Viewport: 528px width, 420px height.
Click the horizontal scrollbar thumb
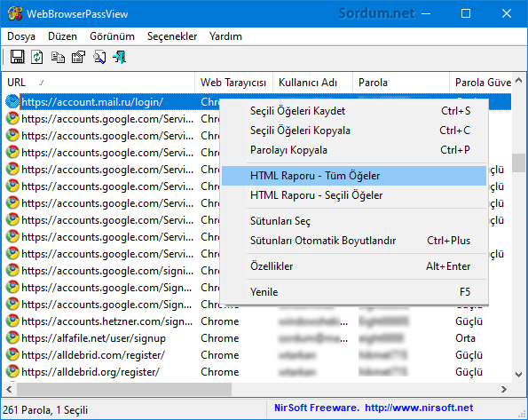point(124,389)
